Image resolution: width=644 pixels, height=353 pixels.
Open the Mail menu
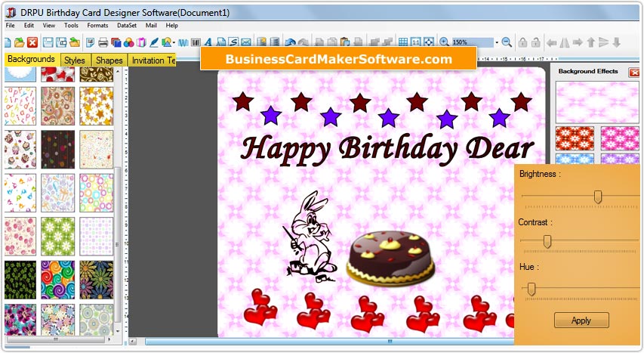click(x=151, y=26)
